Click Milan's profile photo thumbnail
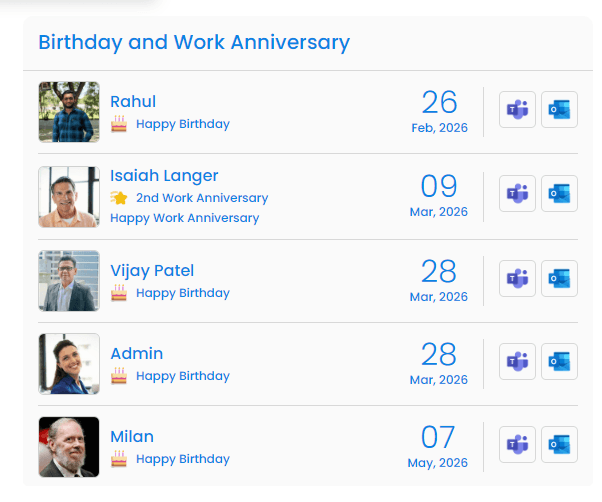Viewport: 602px width, 502px height. 69,446
